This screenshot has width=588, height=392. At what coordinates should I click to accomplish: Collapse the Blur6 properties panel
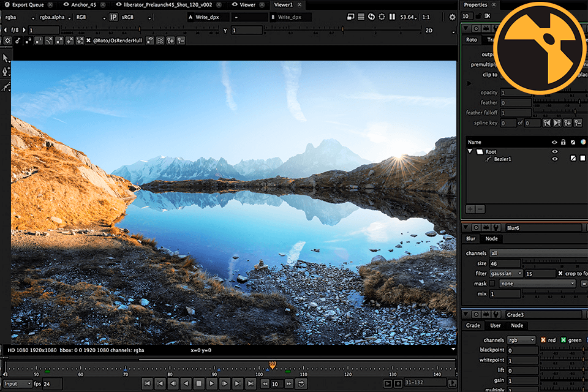[466, 228]
